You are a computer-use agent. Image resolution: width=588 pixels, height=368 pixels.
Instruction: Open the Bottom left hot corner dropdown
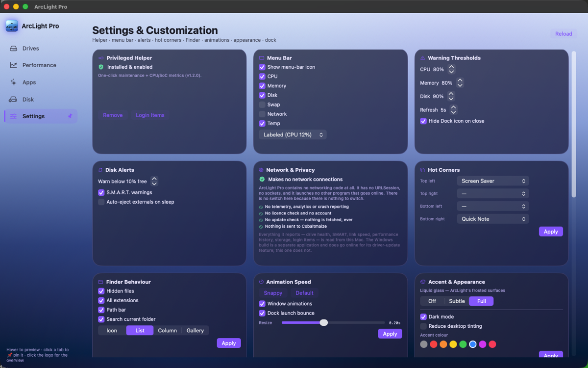point(493,207)
